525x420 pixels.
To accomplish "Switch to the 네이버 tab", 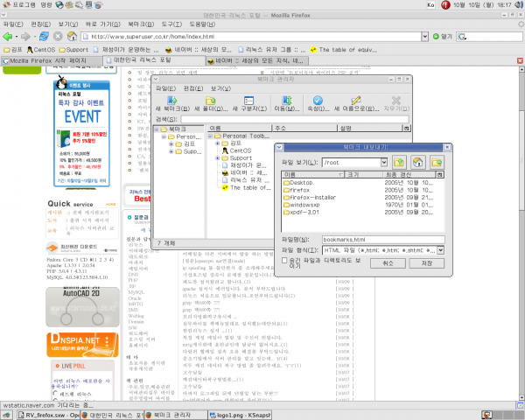I will click(256, 60).
